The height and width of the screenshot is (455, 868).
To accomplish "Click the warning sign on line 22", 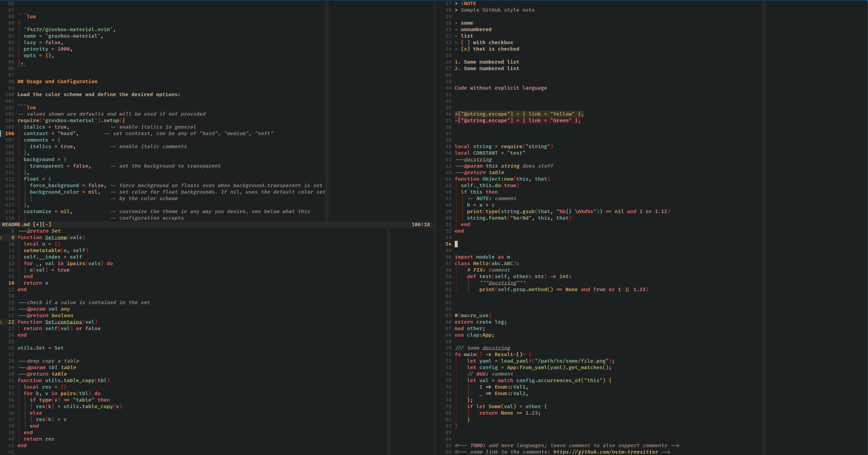I will pos(1,322).
